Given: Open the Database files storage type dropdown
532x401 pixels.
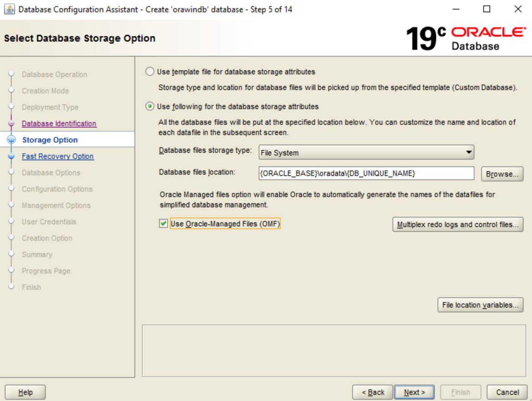Looking at the screenshot, I should point(469,152).
